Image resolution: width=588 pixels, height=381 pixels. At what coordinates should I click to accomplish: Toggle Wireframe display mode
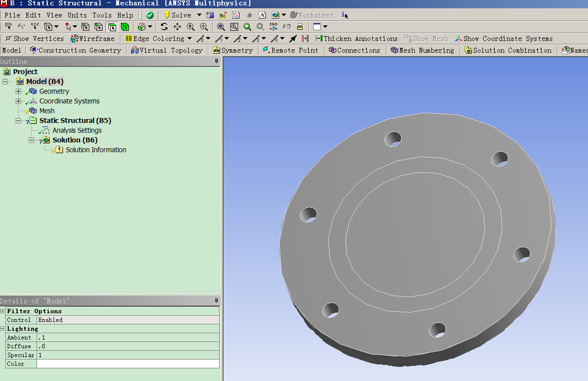(93, 39)
